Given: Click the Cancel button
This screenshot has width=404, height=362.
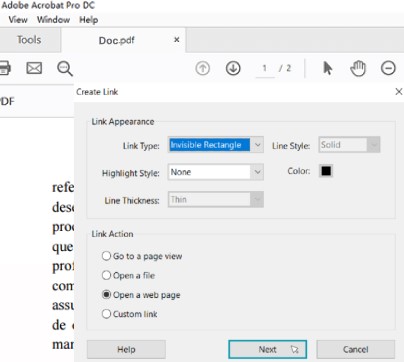Looking at the screenshot, I should pos(356,349).
